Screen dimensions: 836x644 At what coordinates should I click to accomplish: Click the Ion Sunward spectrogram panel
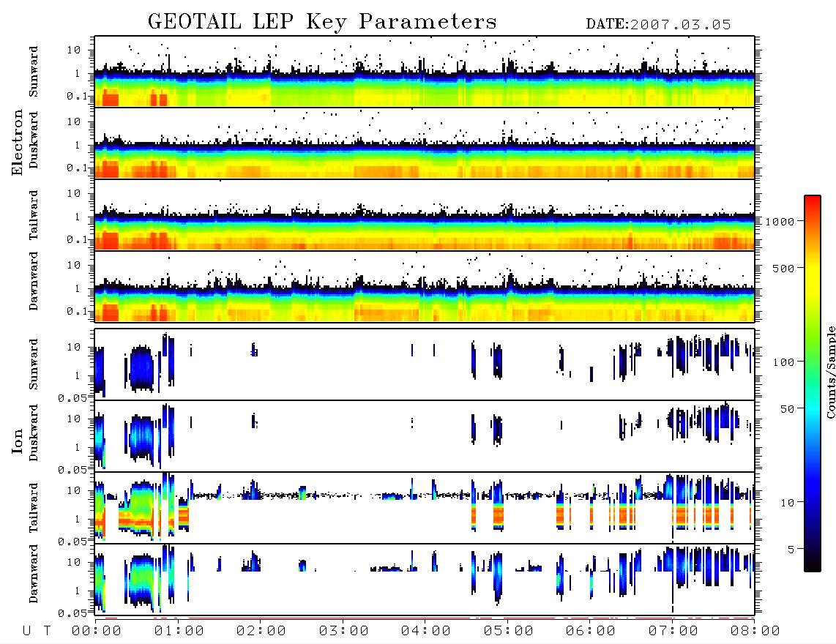pos(425,364)
